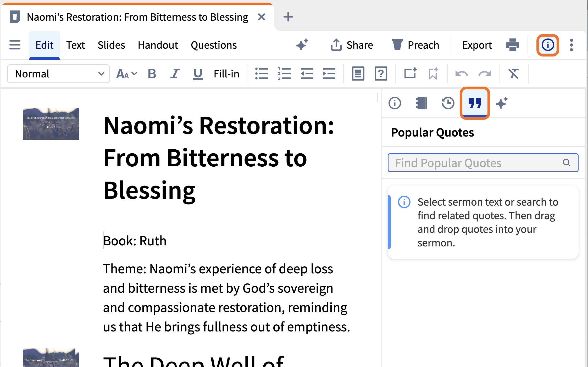Clear text formatting
This screenshot has height=367, width=588.
click(514, 74)
